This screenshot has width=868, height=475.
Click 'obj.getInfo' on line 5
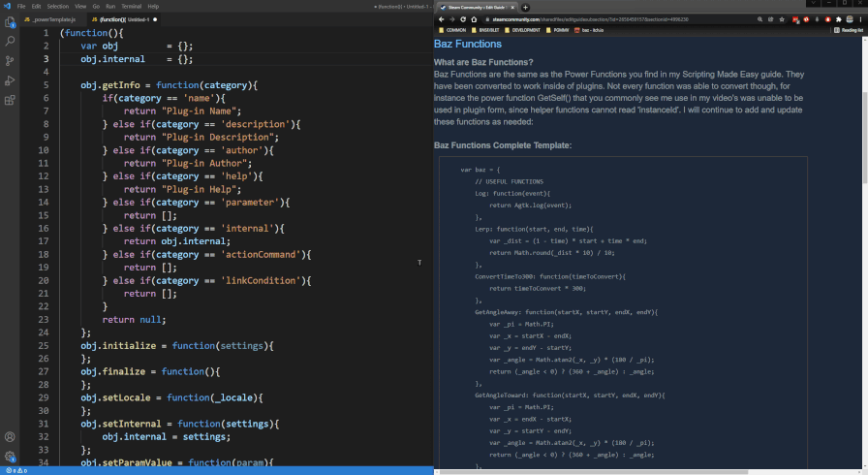(x=110, y=85)
